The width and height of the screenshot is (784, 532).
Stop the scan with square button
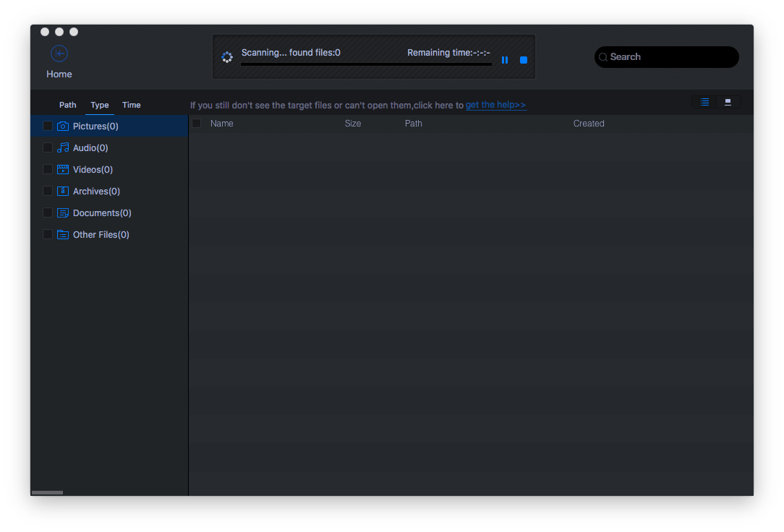pyautogui.click(x=524, y=60)
